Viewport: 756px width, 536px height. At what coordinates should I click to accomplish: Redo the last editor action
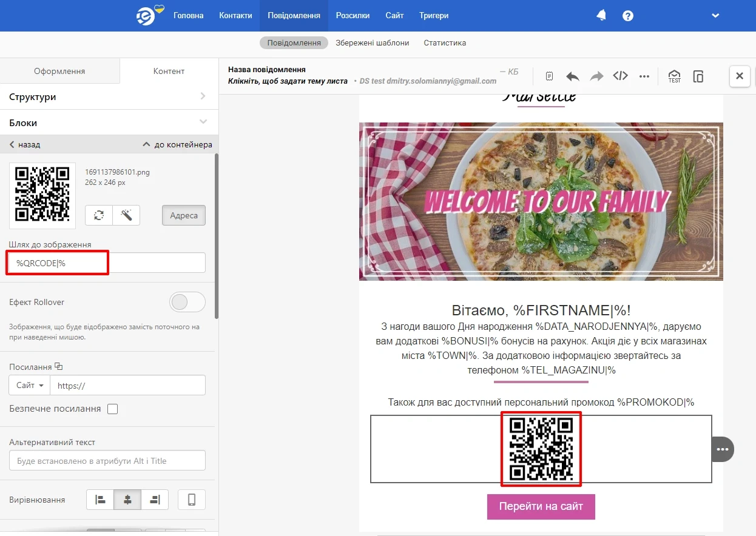[597, 76]
